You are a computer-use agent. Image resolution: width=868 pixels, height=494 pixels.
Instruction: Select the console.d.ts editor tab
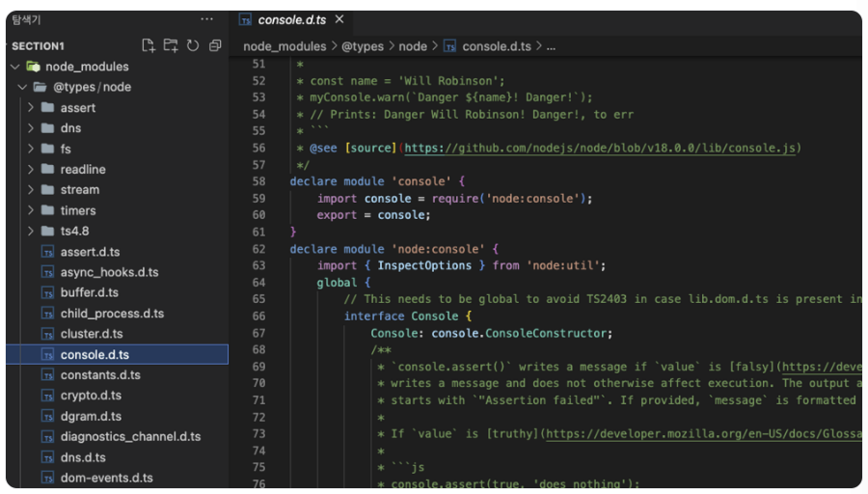291,20
